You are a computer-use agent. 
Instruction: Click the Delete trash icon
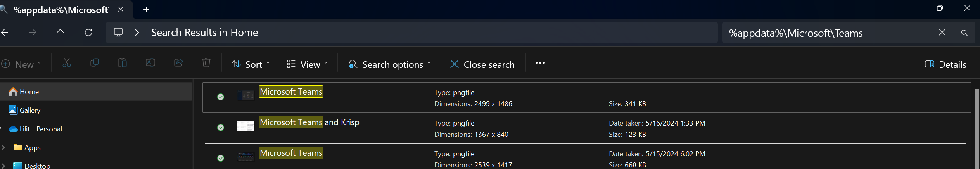[x=206, y=63]
